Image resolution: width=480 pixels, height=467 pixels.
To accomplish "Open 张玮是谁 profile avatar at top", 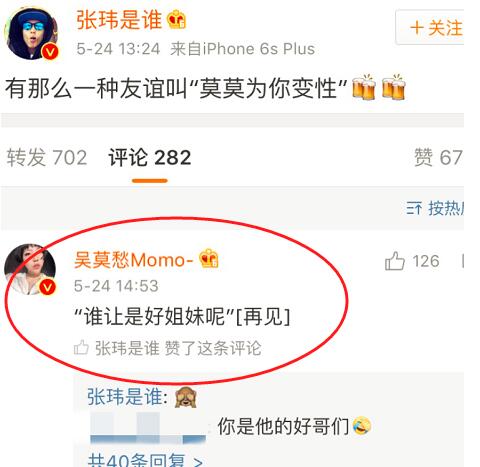I will (31, 34).
